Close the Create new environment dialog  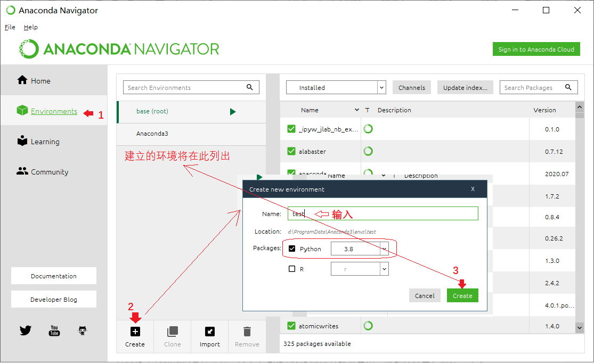coord(473,189)
